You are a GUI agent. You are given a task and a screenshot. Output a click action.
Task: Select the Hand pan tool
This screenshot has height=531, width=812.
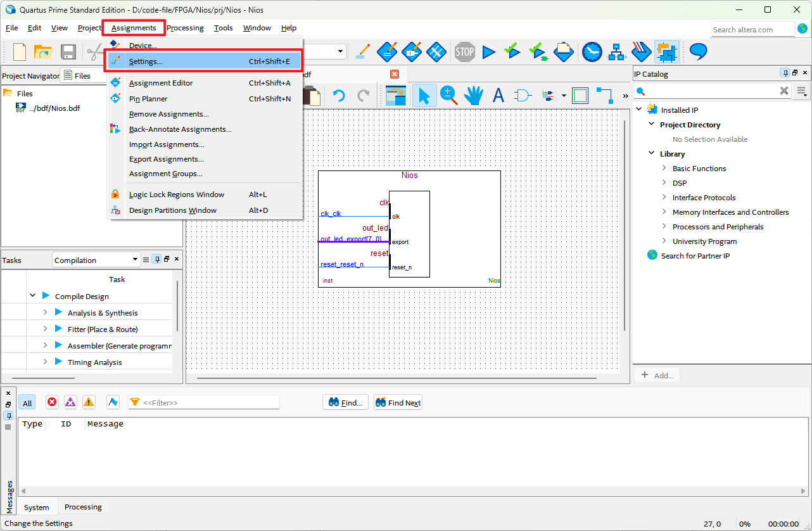pos(474,96)
